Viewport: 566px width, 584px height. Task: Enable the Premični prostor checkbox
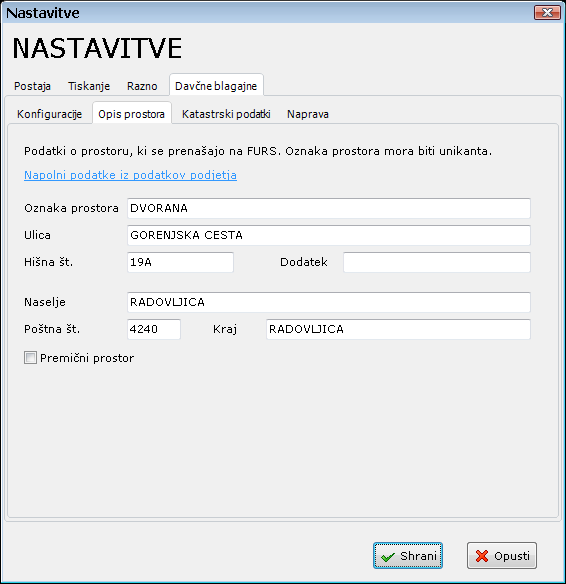(x=30, y=358)
